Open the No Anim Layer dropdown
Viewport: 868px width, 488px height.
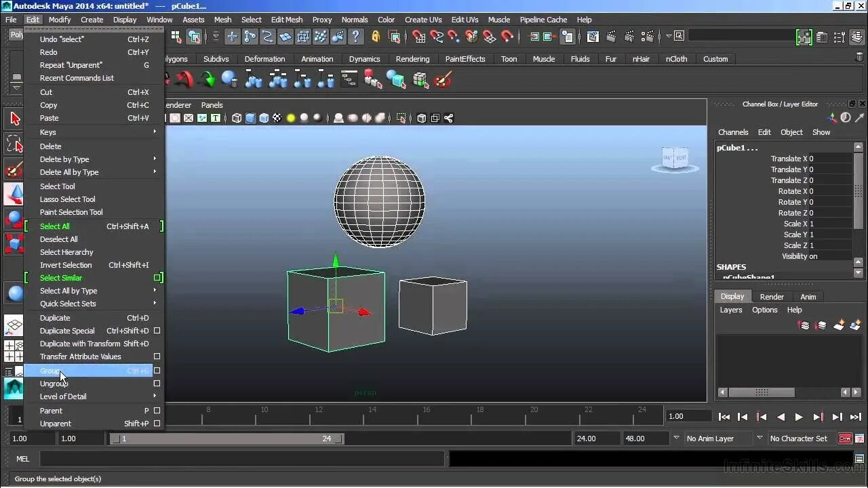[717, 439]
